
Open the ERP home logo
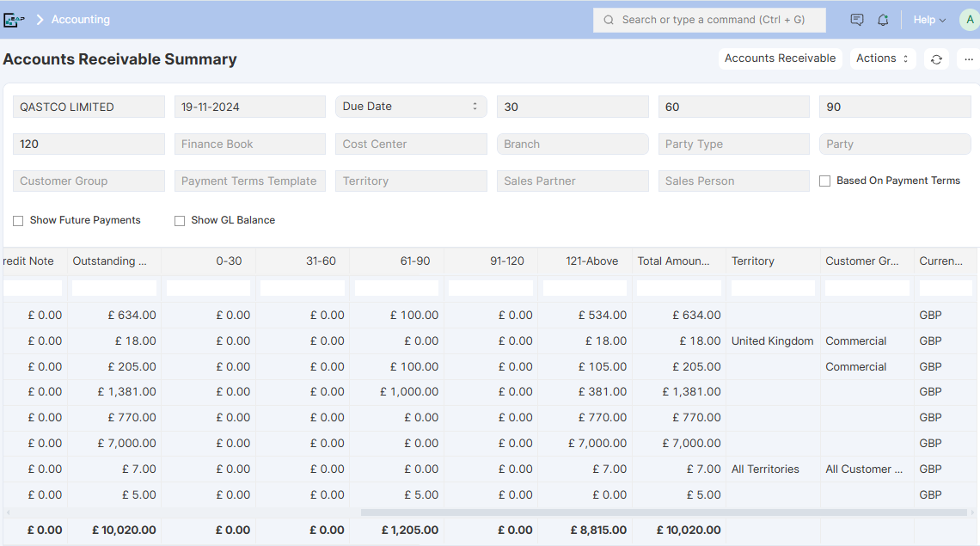pos(13,20)
